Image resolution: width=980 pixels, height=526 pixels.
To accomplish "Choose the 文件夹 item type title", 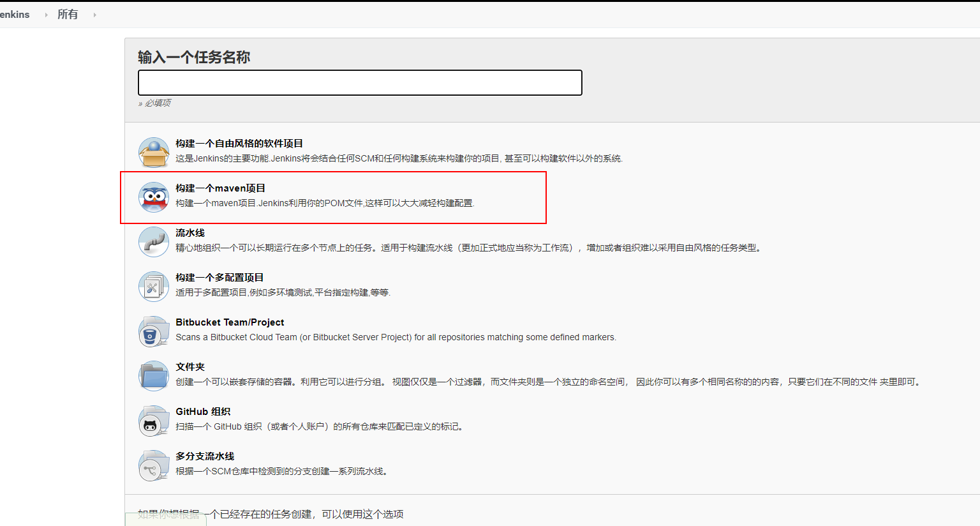I will point(190,367).
